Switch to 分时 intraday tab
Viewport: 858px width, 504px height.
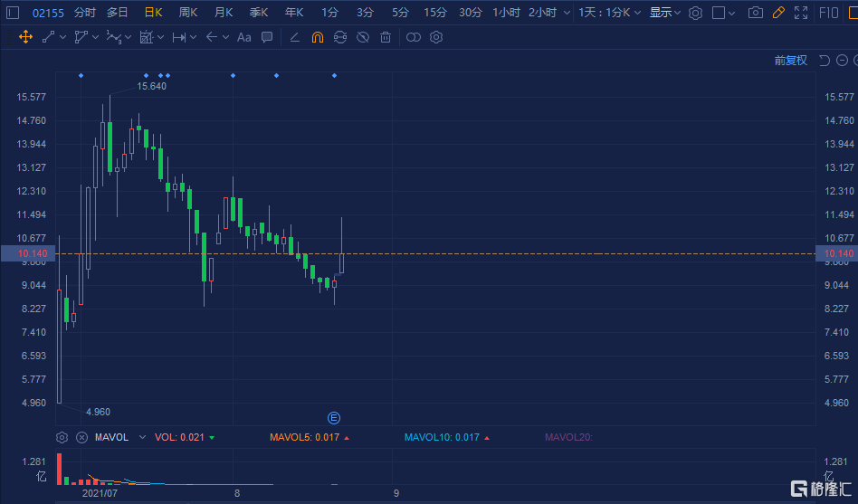85,13
